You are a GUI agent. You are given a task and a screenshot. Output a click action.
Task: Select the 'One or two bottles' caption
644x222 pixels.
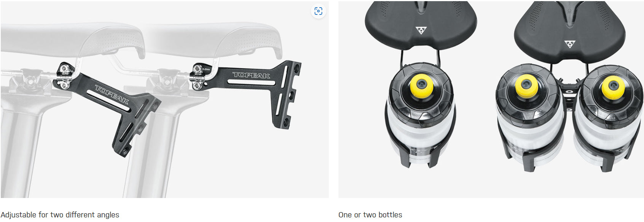click(x=370, y=215)
